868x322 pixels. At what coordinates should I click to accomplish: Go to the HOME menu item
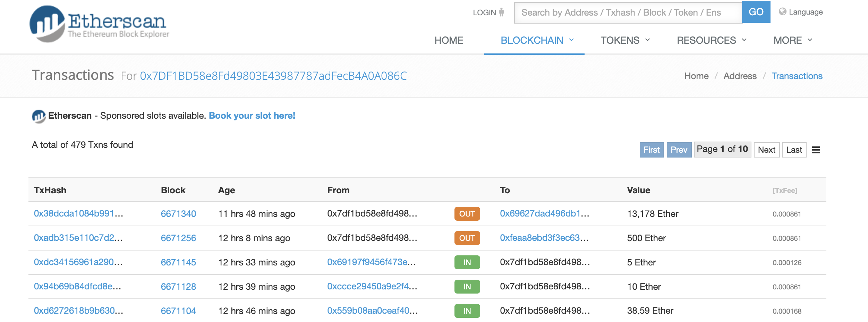pos(449,40)
